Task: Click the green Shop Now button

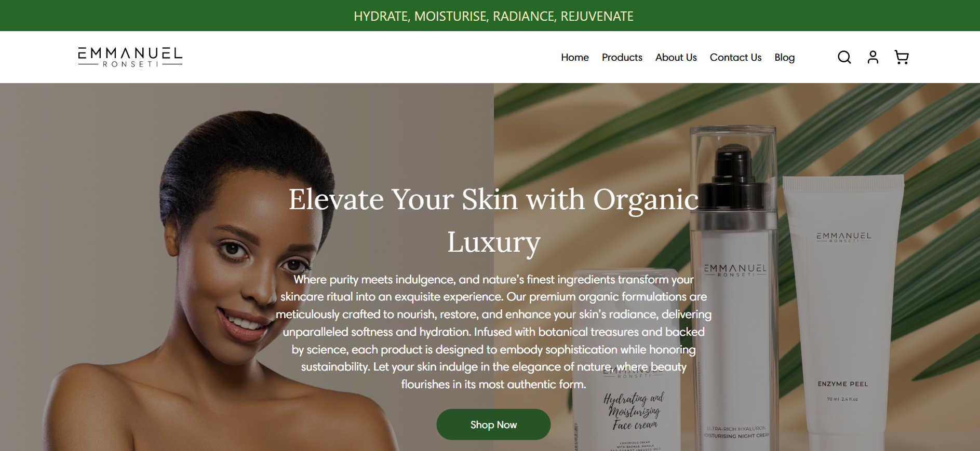Action: [x=493, y=425]
